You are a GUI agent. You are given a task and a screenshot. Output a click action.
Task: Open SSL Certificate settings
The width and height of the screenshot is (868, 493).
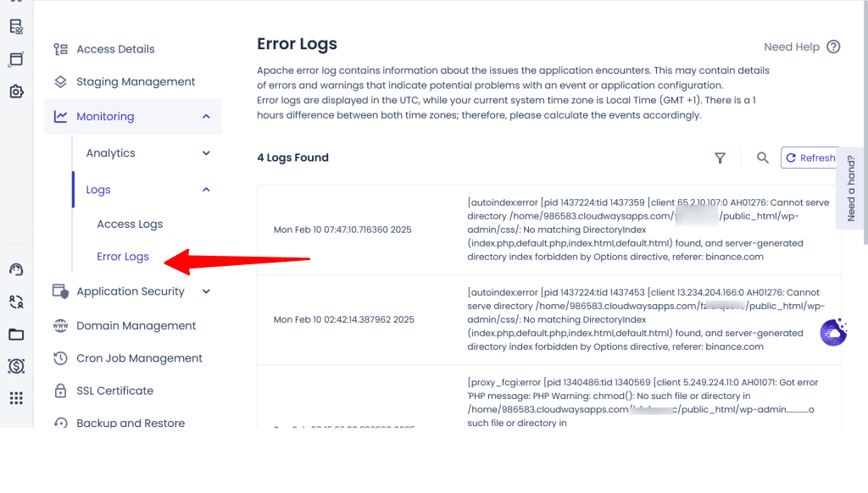point(114,391)
